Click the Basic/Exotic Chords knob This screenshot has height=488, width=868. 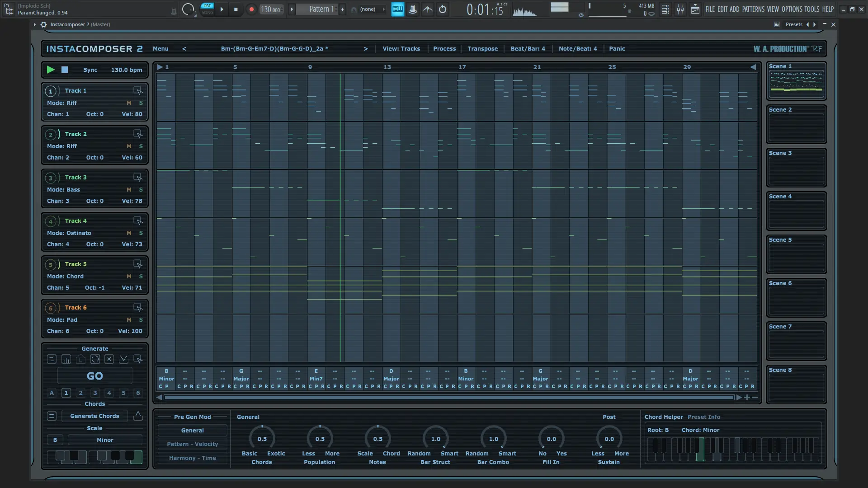262,439
